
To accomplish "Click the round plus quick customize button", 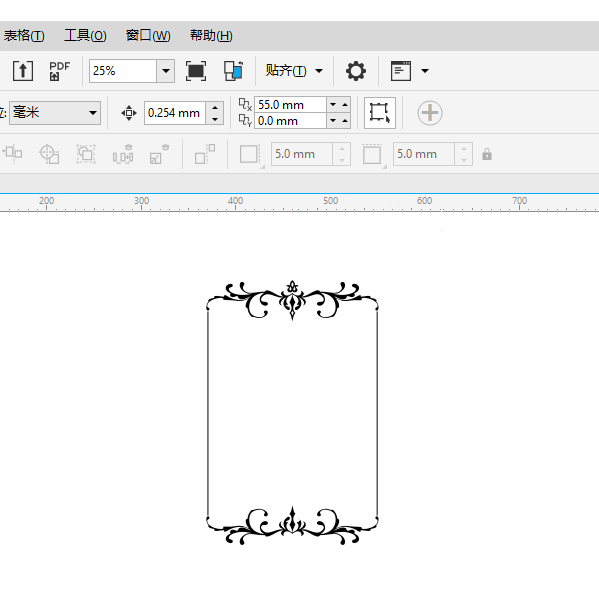I will click(x=430, y=113).
